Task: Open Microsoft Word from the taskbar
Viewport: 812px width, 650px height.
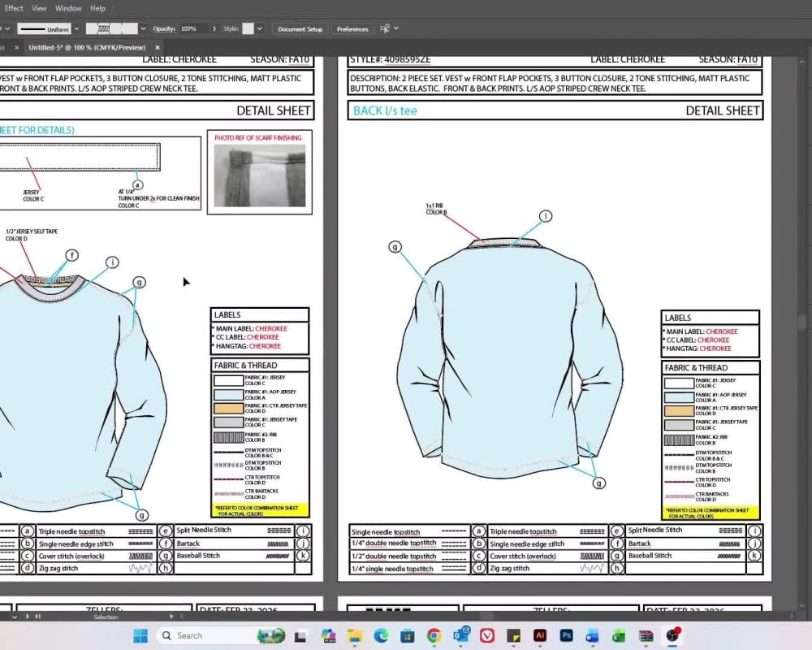Action: [593, 635]
